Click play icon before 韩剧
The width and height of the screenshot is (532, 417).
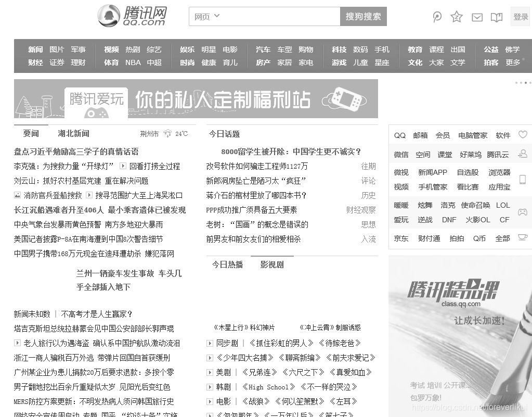click(210, 387)
